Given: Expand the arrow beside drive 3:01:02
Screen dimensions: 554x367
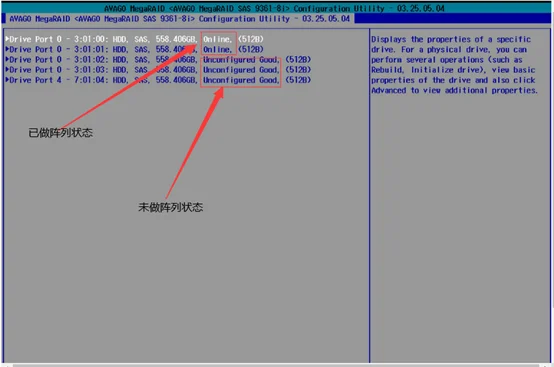Looking at the screenshot, I should pos(7,59).
